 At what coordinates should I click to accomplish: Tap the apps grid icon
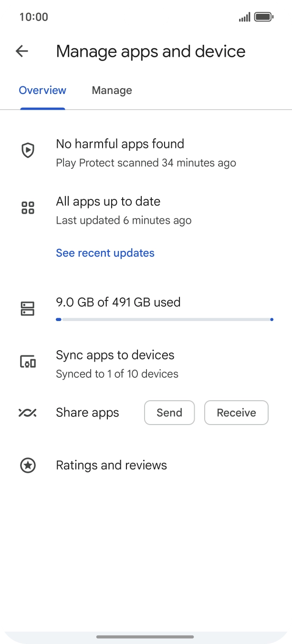point(28,208)
